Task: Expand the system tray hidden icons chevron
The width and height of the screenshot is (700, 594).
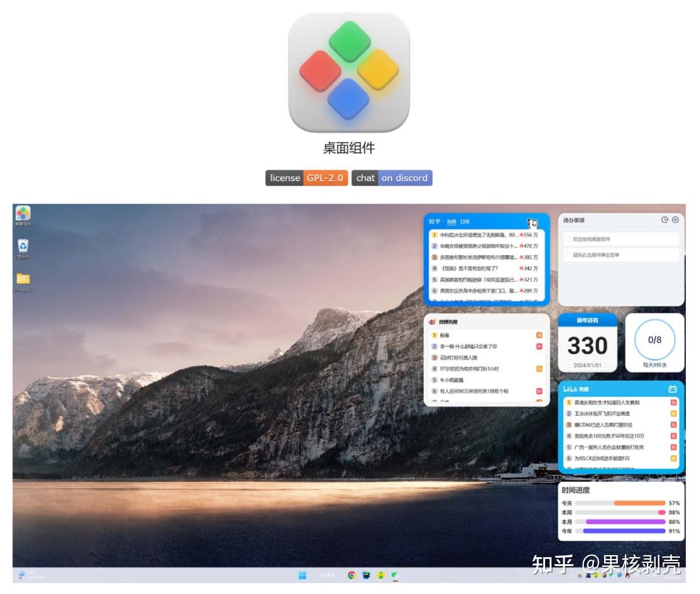Action: [572, 575]
